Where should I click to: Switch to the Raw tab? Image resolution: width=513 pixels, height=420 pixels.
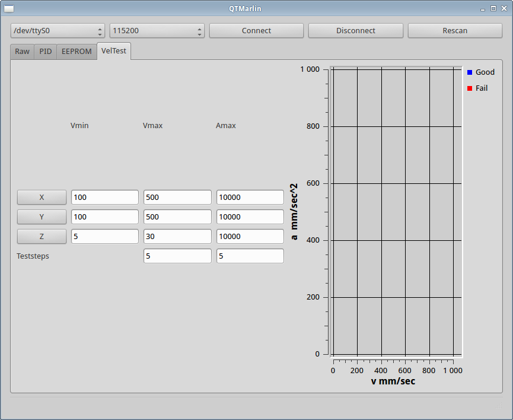pos(22,52)
